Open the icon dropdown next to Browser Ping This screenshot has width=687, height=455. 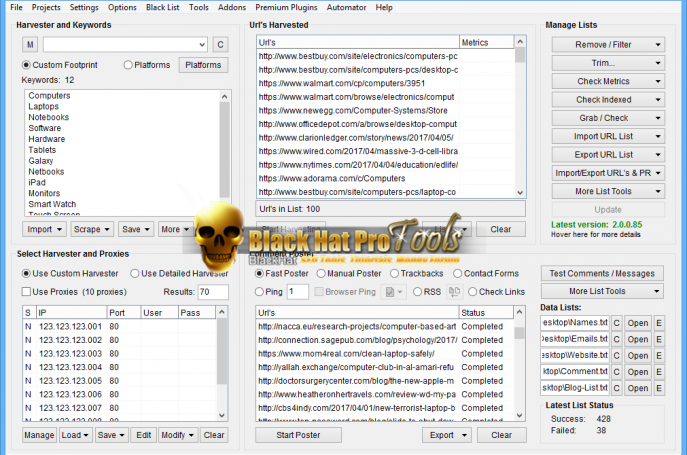[393, 291]
